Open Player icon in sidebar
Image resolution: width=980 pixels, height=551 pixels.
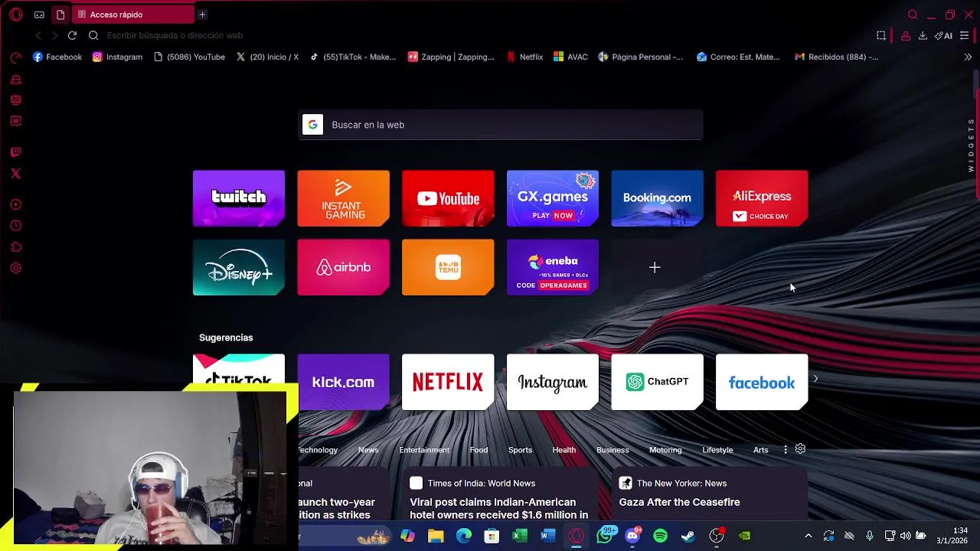[15, 205]
